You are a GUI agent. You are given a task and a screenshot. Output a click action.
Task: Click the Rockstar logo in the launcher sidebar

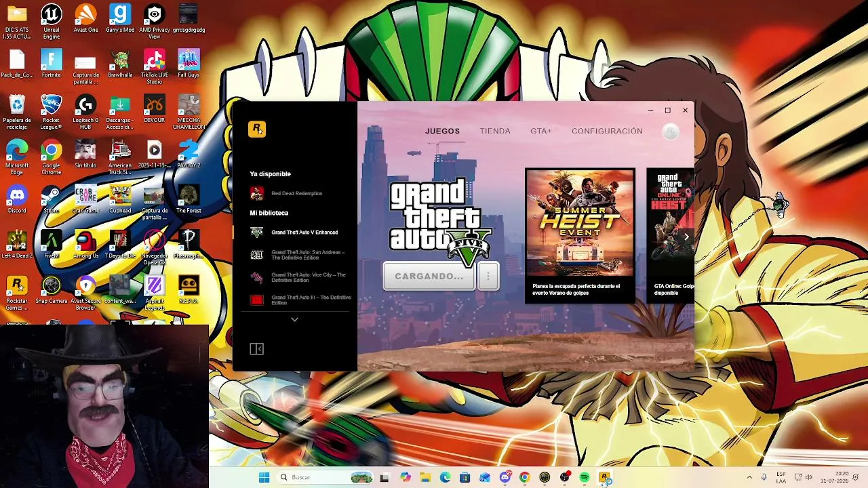257,129
